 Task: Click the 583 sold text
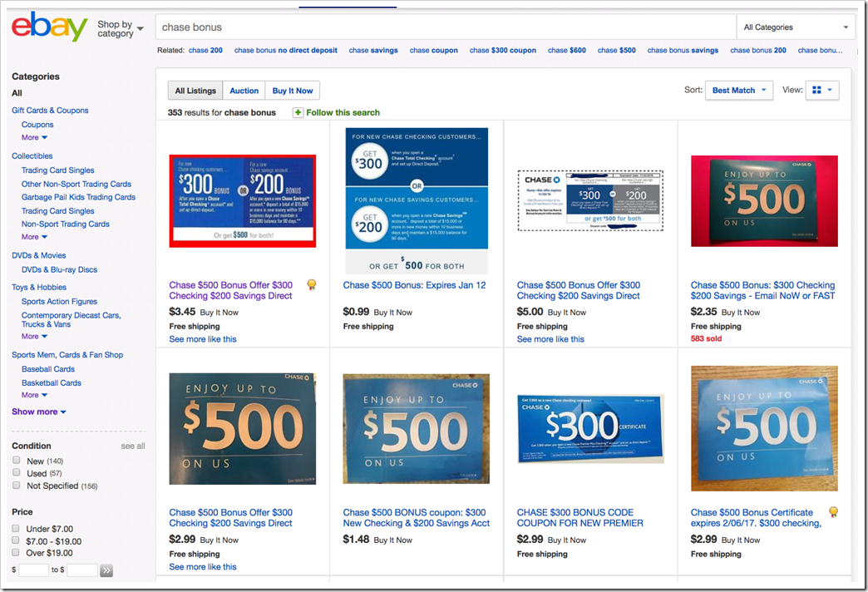706,338
